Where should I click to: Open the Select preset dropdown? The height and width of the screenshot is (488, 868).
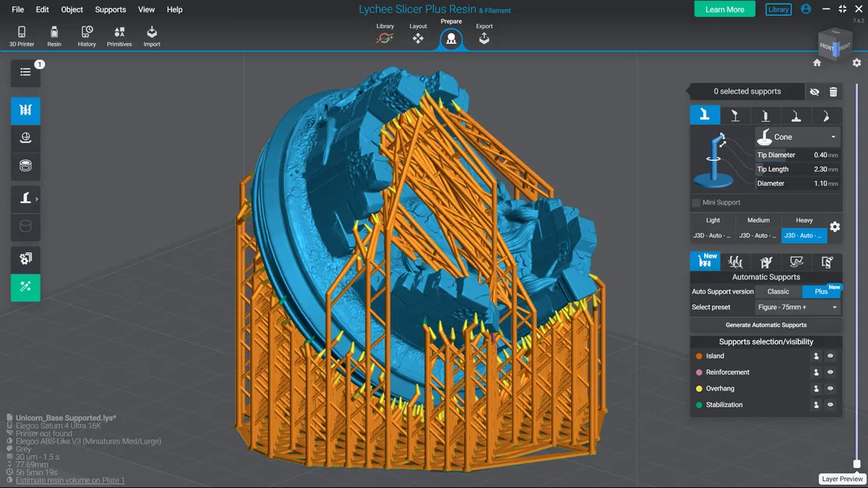[798, 307]
